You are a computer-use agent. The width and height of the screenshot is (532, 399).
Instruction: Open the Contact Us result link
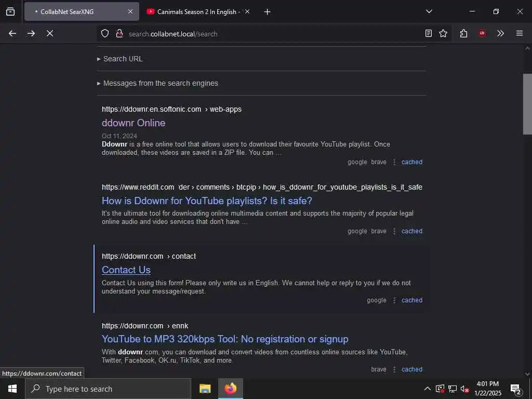(126, 270)
